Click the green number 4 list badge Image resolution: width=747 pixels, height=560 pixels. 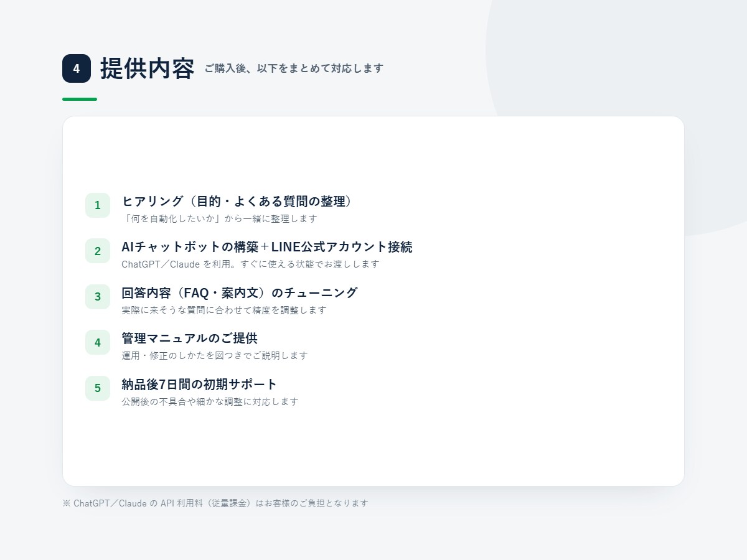click(98, 342)
